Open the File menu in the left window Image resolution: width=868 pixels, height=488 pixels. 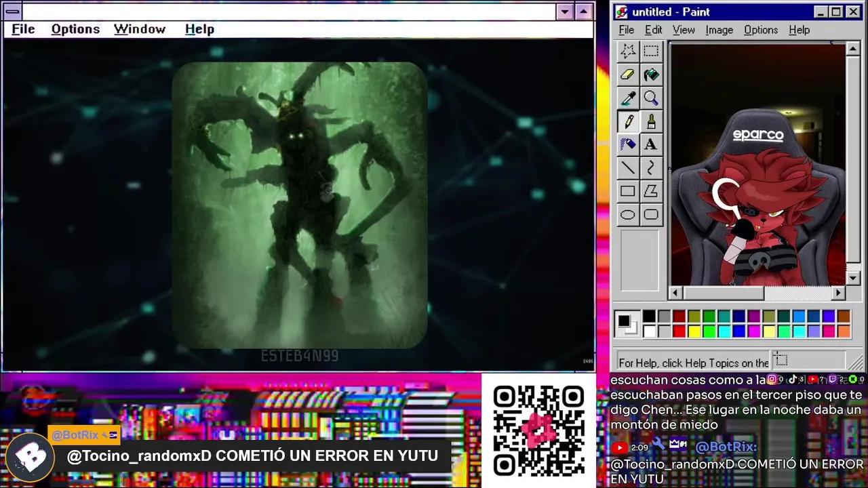(x=23, y=29)
